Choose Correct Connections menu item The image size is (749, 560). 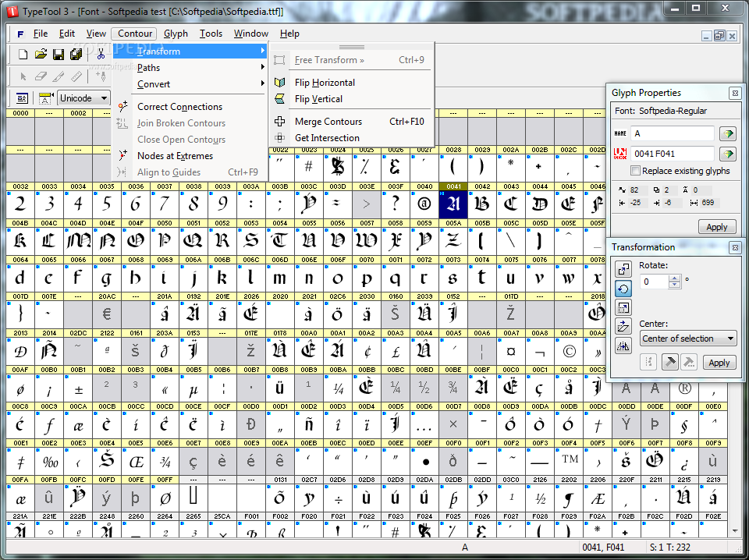(x=190, y=107)
